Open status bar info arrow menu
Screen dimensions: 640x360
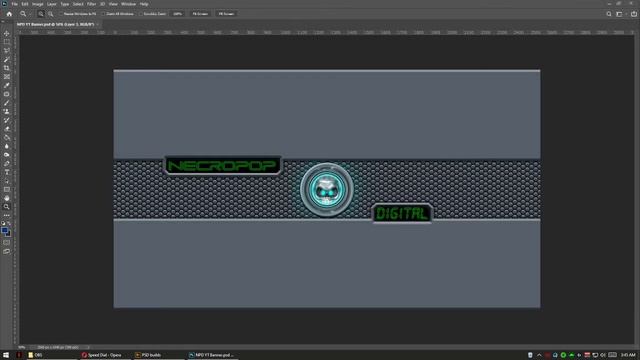(88, 347)
